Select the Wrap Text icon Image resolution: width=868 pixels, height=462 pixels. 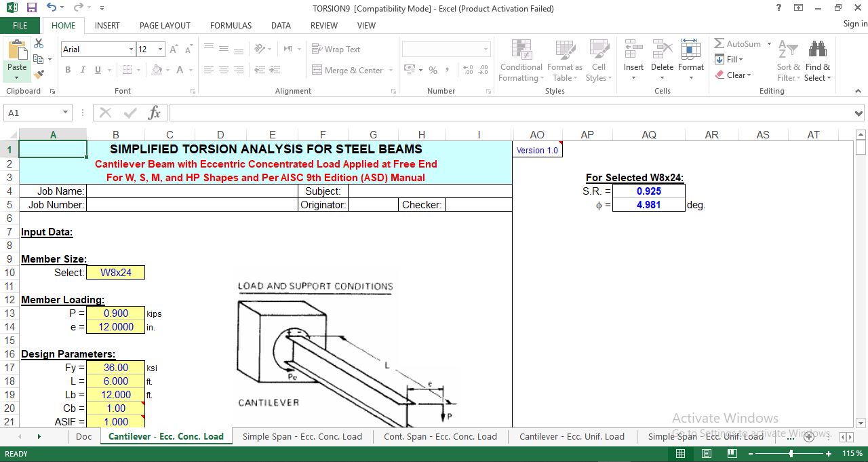point(316,49)
